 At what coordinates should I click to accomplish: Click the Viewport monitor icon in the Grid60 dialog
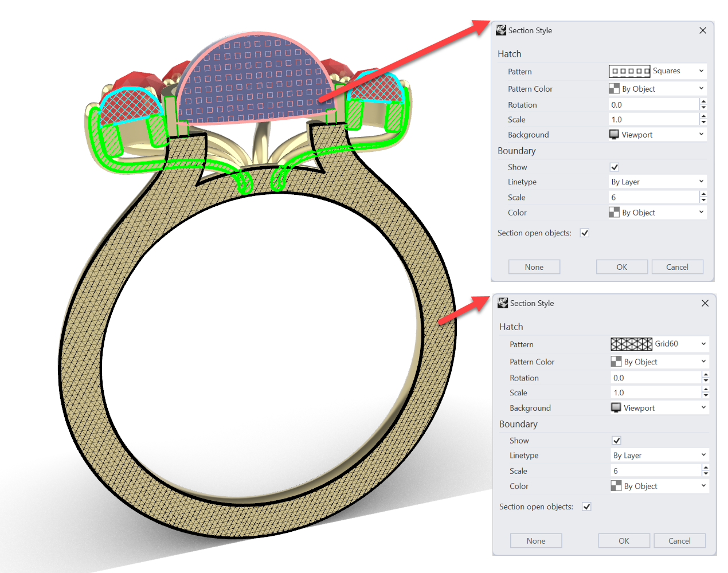pos(616,408)
